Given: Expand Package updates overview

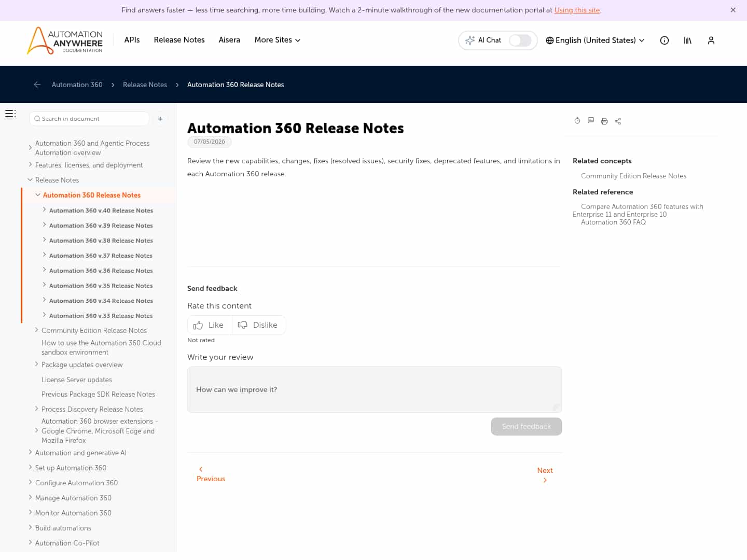Looking at the screenshot, I should [x=36, y=365].
